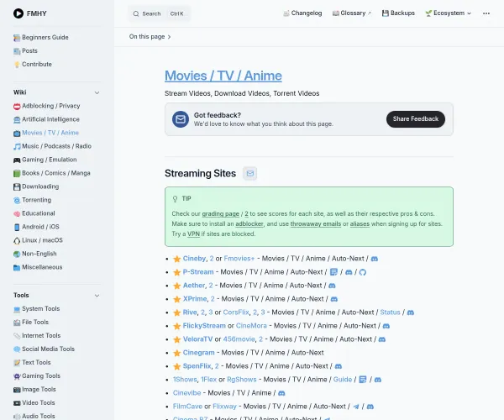Click the notes icon in the P-Stream row

[333, 272]
